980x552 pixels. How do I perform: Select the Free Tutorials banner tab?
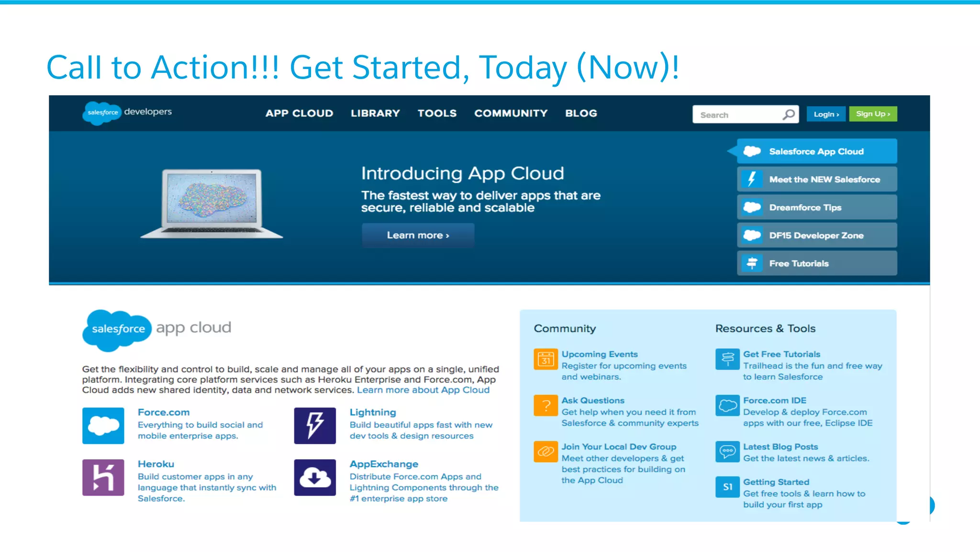[x=817, y=263]
